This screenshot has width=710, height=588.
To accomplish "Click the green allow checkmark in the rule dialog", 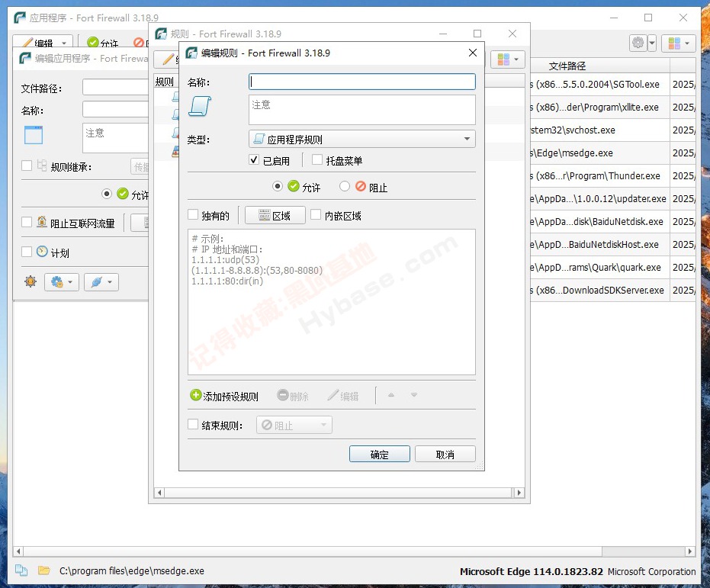I will pyautogui.click(x=294, y=186).
